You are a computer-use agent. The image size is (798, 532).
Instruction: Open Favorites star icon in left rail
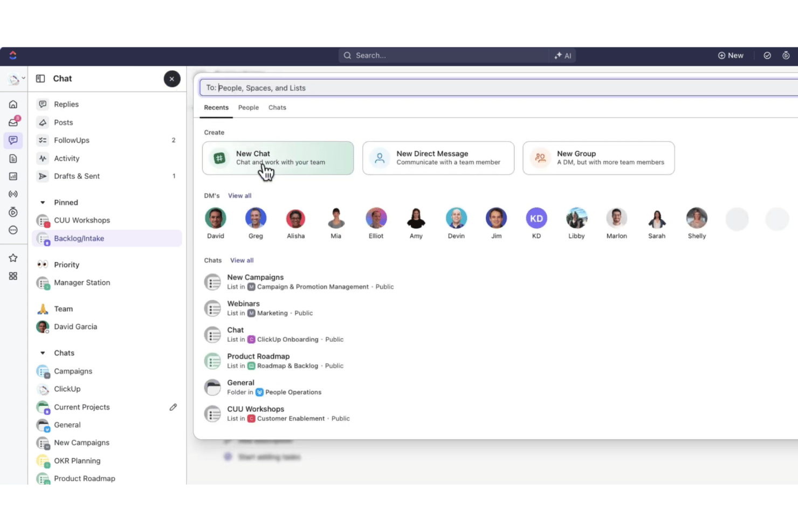(x=13, y=258)
